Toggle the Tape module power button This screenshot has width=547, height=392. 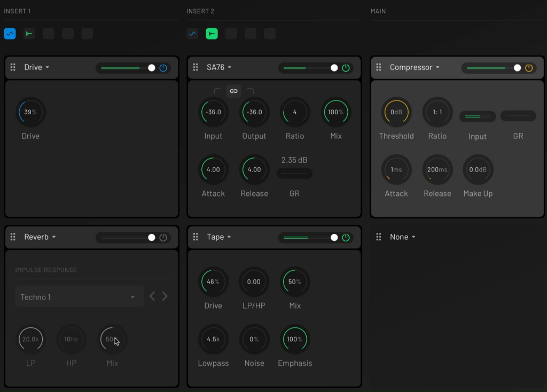point(346,238)
